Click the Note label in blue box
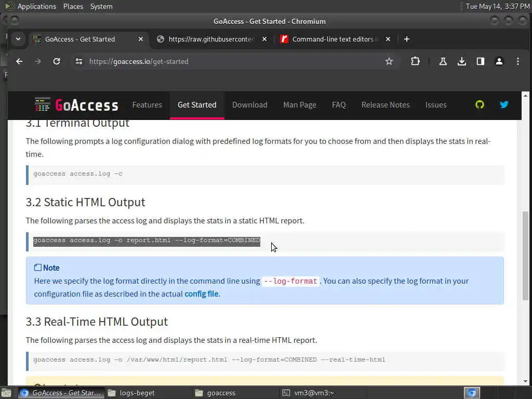The image size is (532, 399). click(51, 268)
